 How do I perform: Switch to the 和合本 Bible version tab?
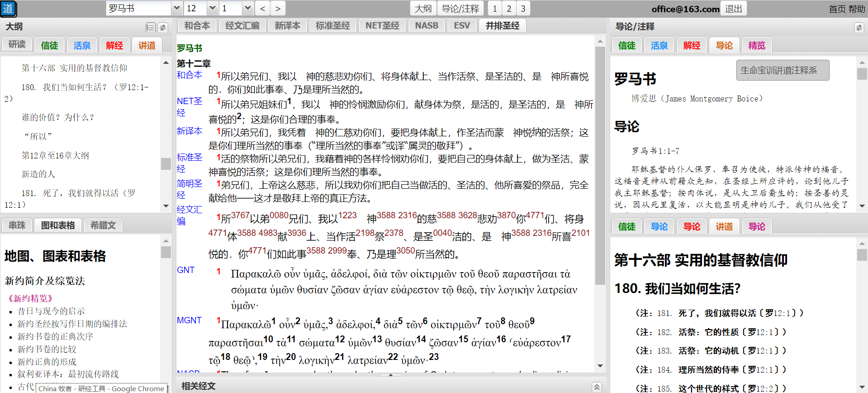(197, 26)
